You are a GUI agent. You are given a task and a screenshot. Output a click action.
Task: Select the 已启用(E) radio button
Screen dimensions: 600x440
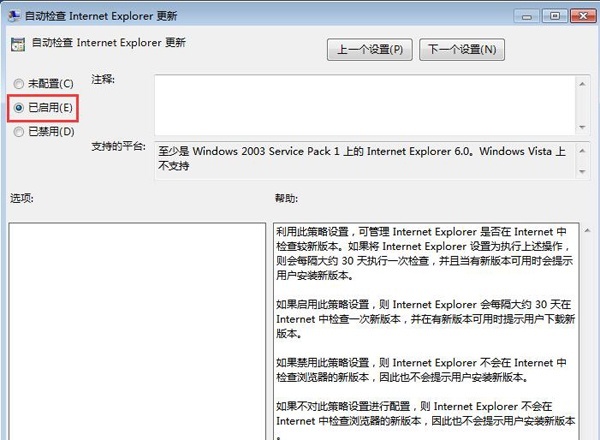18,108
